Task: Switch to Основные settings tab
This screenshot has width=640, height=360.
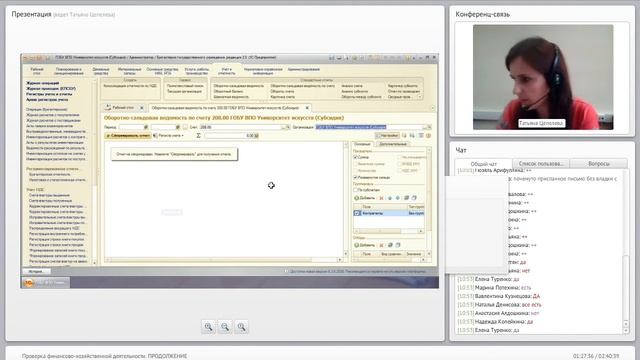Action: [362, 144]
